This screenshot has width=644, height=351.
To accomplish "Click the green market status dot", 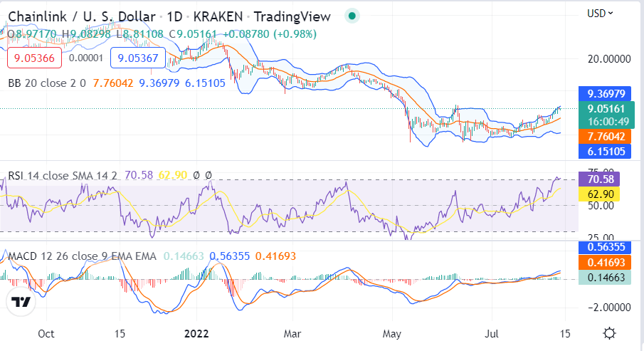I will (x=352, y=16).
